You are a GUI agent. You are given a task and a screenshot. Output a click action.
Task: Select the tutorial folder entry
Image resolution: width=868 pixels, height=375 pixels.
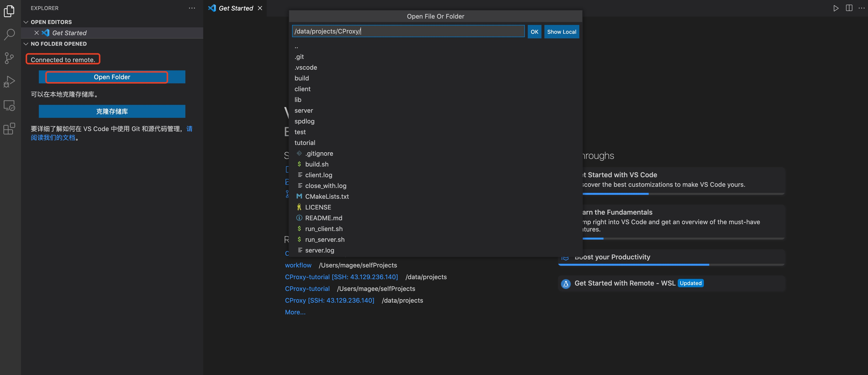(x=435, y=143)
